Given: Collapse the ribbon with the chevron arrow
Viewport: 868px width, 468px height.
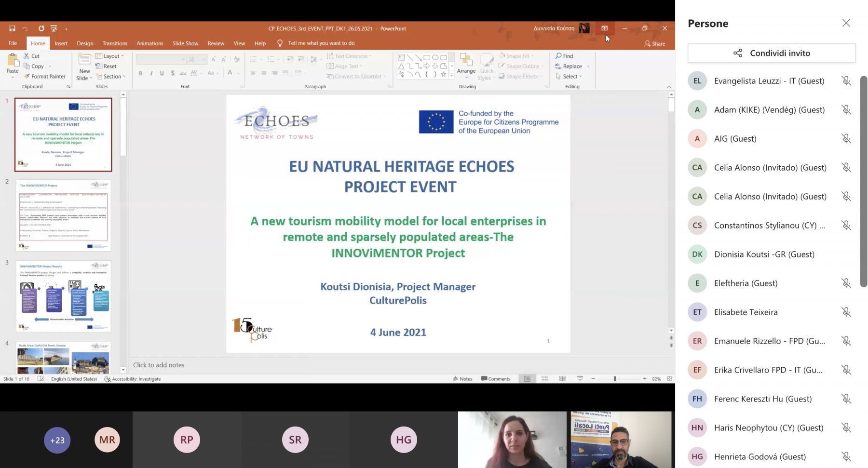Looking at the screenshot, I should (669, 87).
